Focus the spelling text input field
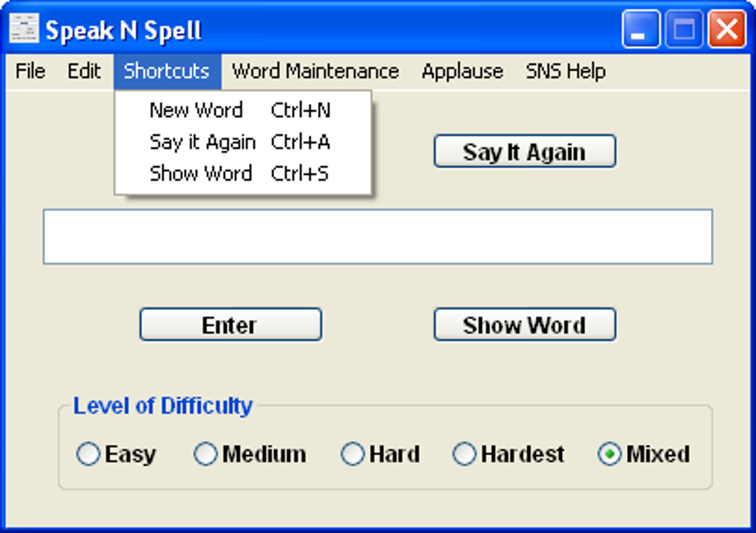Image resolution: width=756 pixels, height=533 pixels. [x=378, y=236]
